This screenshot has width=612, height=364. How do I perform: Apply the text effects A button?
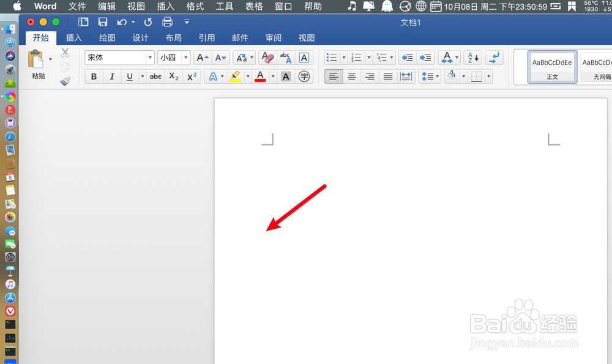213,76
